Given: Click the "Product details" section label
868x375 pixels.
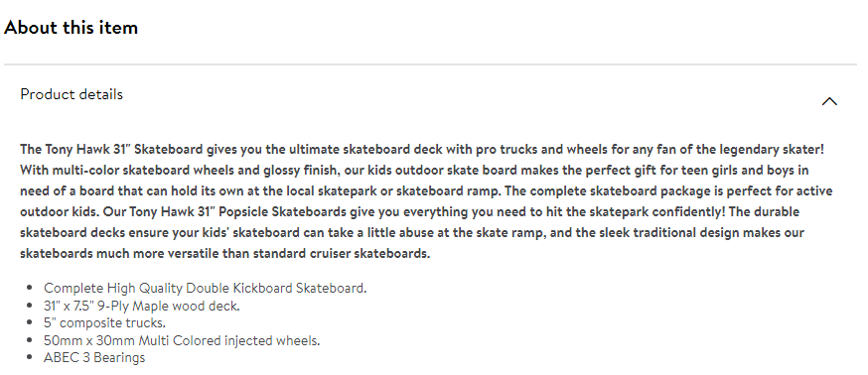Looking at the screenshot, I should [72, 94].
